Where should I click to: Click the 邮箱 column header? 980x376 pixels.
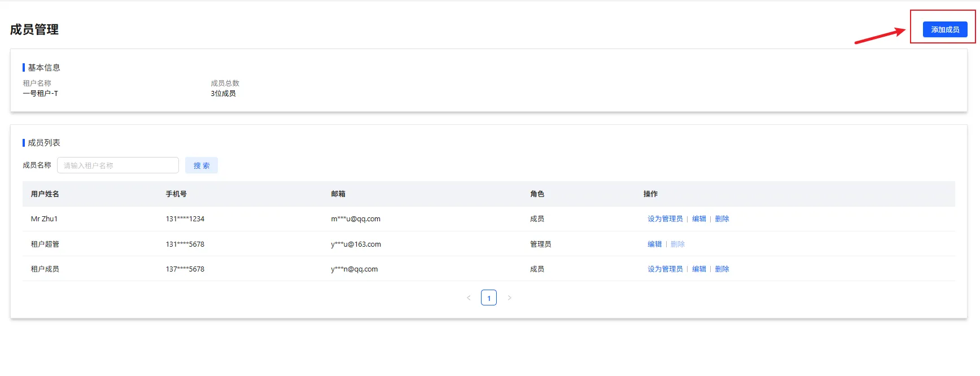[x=338, y=194]
